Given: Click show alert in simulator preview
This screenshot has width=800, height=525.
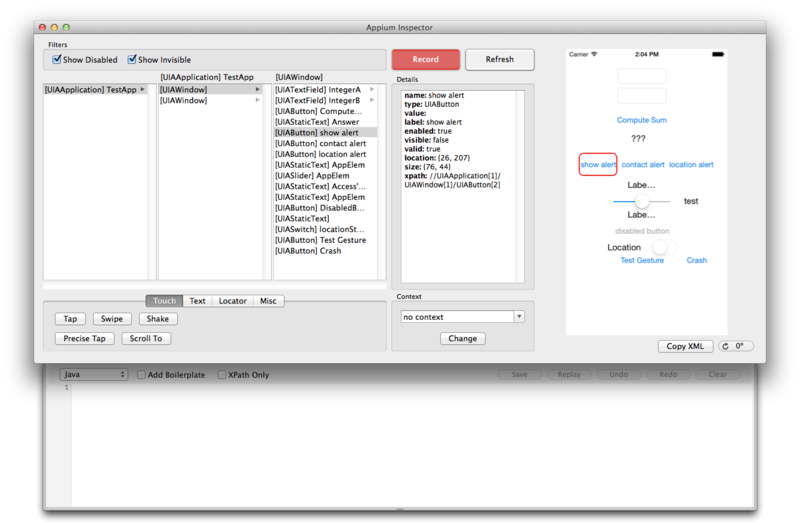Looking at the screenshot, I should click(598, 164).
